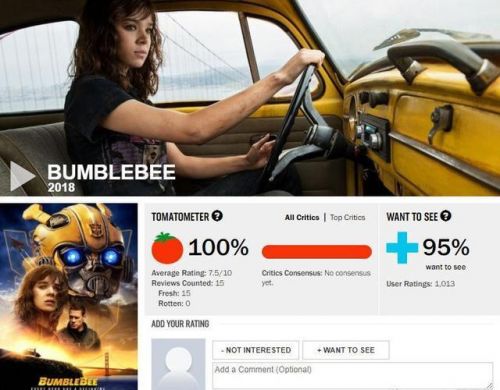
Task: Click the Want to See help question mark icon
Action: coord(445,216)
